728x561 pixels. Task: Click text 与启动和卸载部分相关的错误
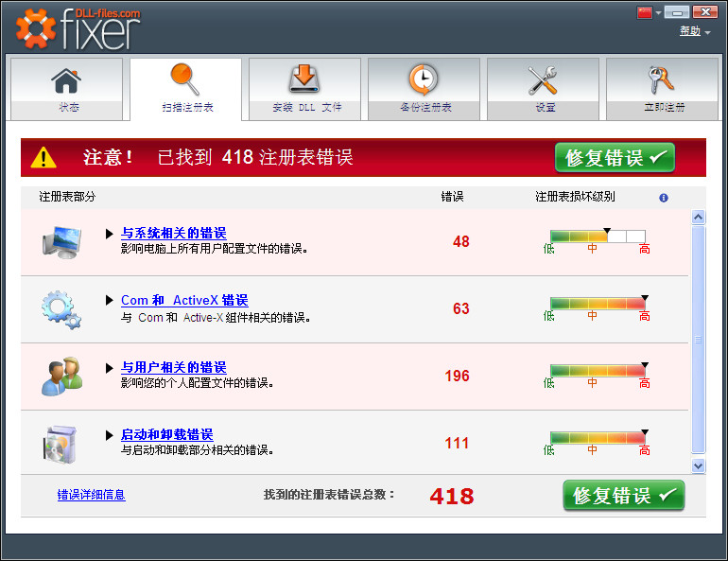[197, 450]
